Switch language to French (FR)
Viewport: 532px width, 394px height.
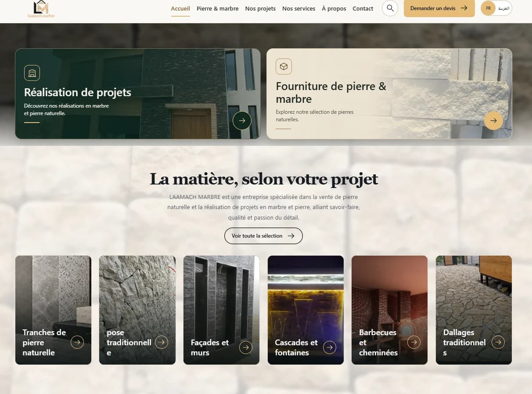click(489, 8)
